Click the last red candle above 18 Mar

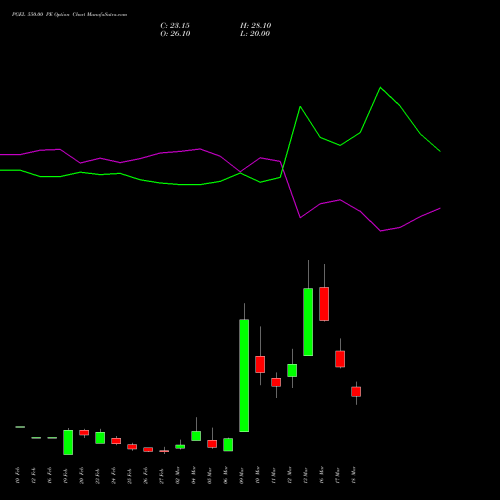(356, 392)
